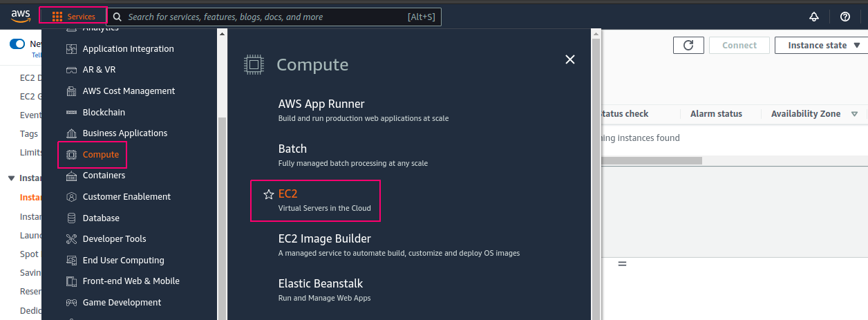868x320 pixels.
Task: Click the search magnifier icon
Action: coord(117,17)
